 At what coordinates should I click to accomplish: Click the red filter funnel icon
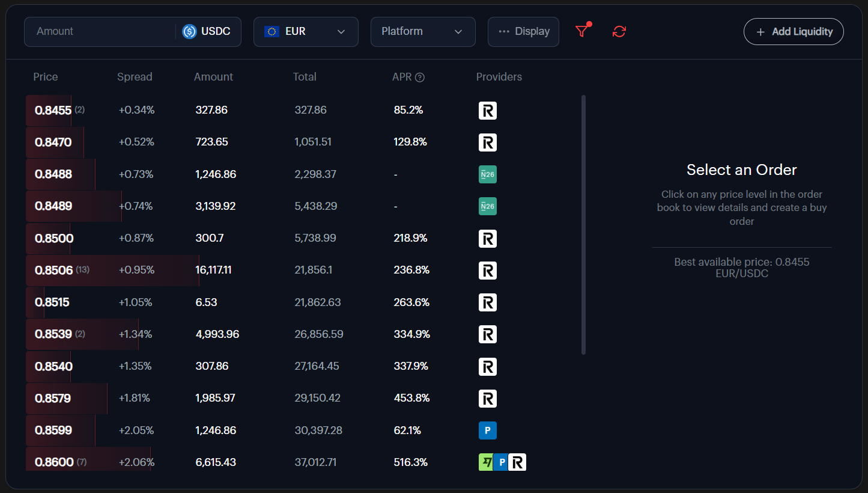tap(581, 31)
